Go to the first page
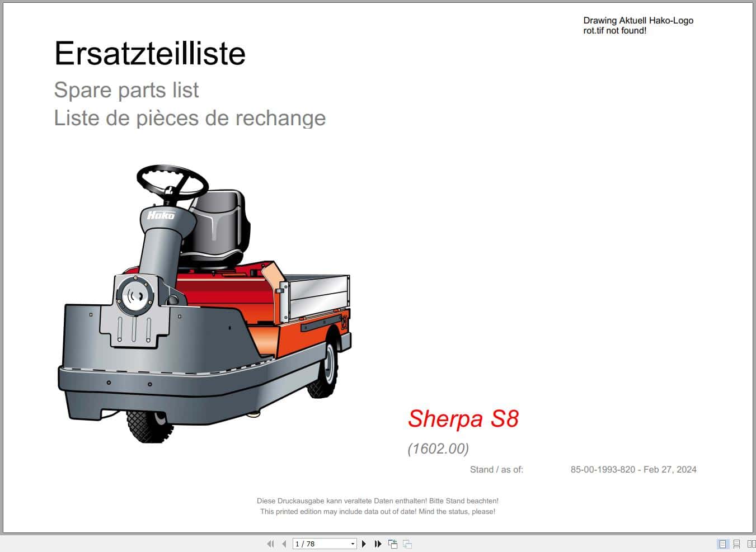756x552 pixels. 271,544
